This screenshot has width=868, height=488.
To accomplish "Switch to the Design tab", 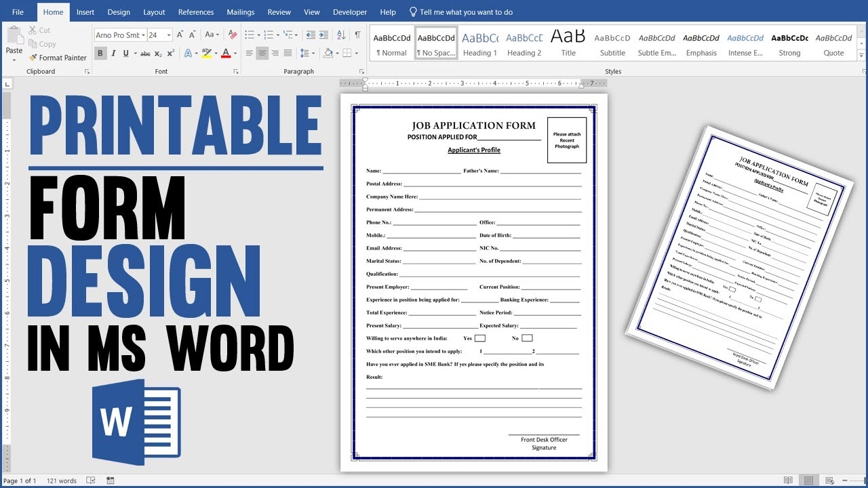I will 119,12.
